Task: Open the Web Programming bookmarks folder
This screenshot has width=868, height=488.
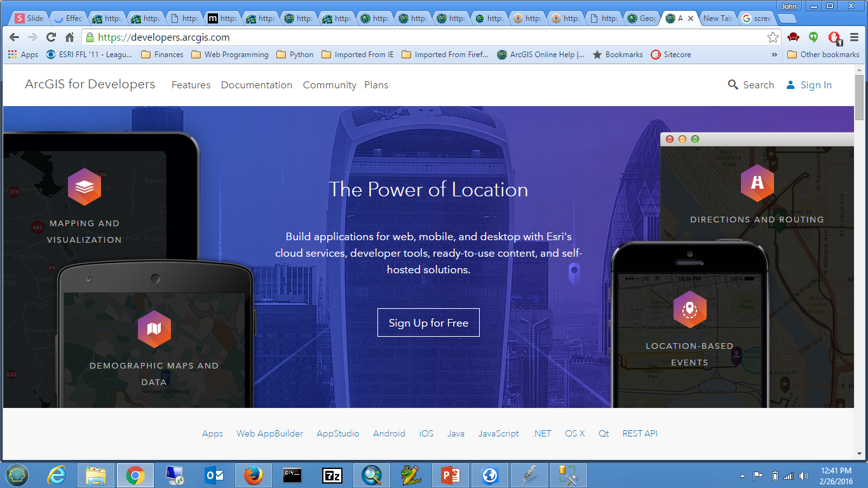Action: (x=229, y=55)
